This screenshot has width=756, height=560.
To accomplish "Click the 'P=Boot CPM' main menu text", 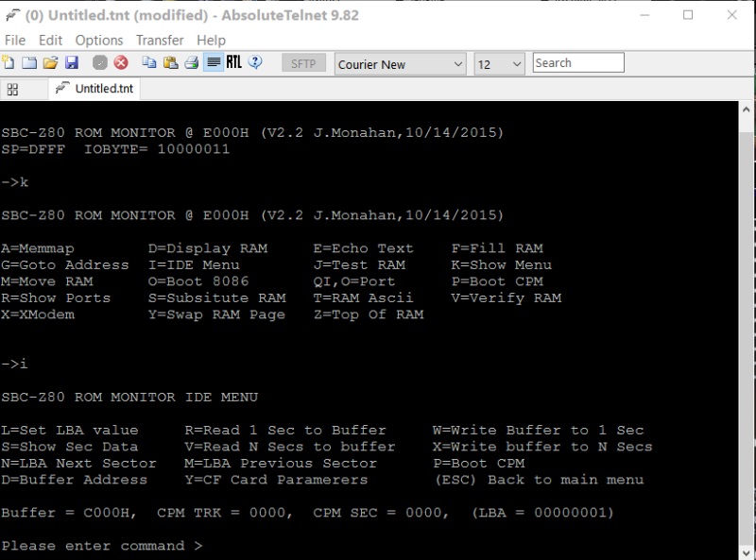I will tap(497, 281).
